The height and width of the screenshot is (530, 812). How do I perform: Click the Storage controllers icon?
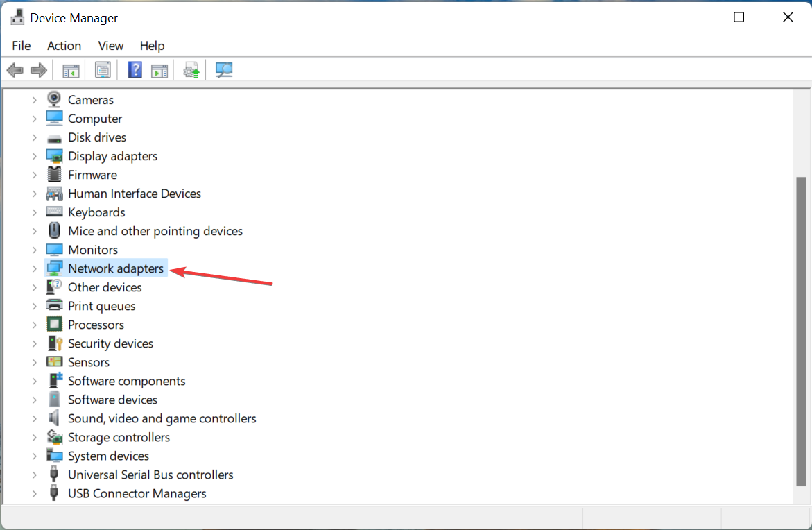[54, 437]
